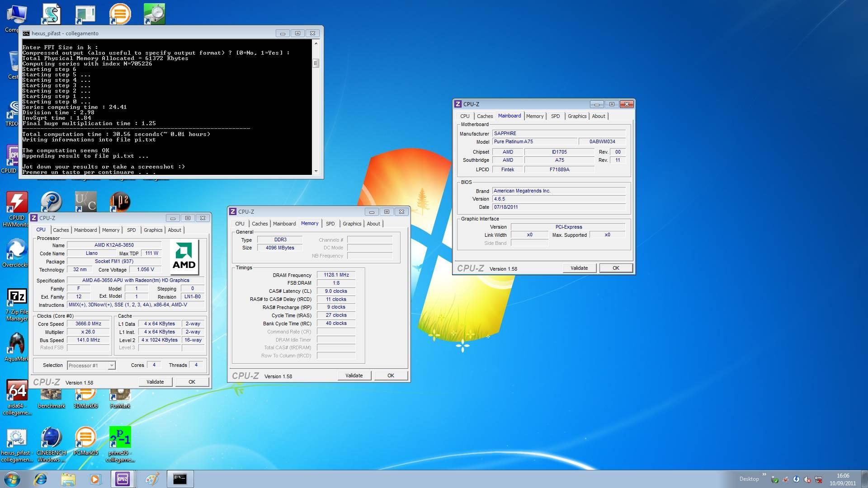Click the Core Speed value 3666.0 MHz
The height and width of the screenshot is (488, 868).
pyautogui.click(x=89, y=324)
